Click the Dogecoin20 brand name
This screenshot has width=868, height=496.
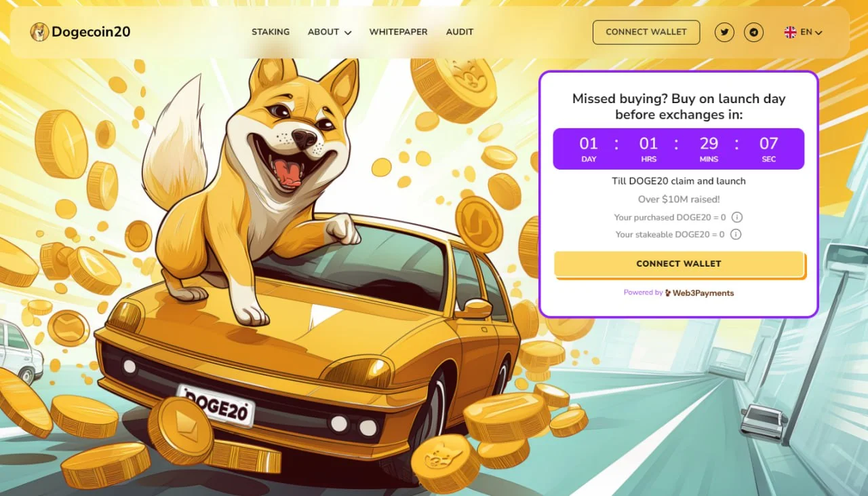(x=91, y=32)
